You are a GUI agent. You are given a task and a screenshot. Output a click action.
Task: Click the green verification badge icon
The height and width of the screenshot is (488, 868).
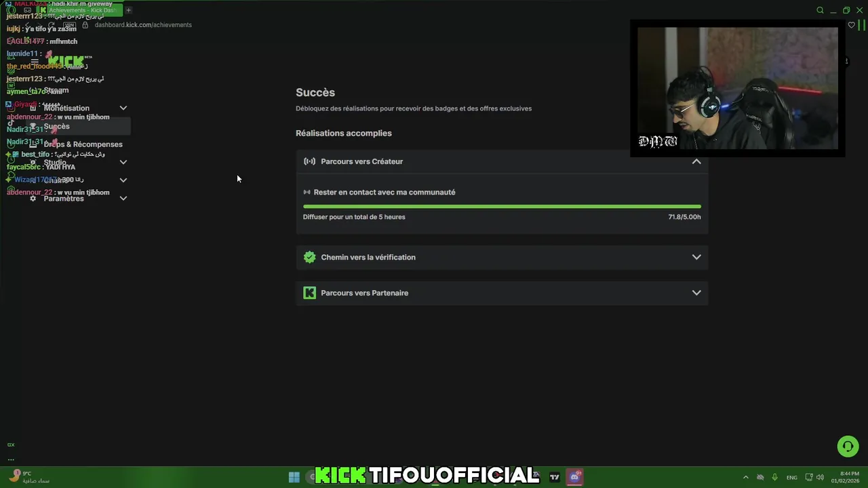(x=310, y=257)
